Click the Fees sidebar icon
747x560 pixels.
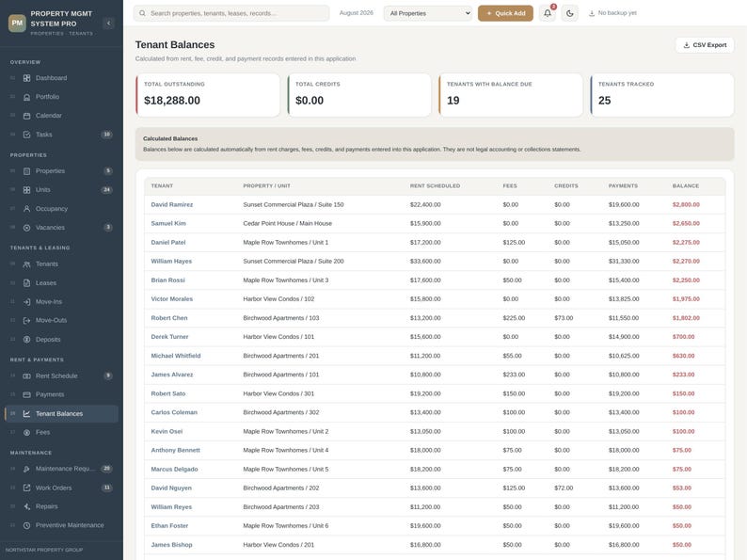point(26,432)
